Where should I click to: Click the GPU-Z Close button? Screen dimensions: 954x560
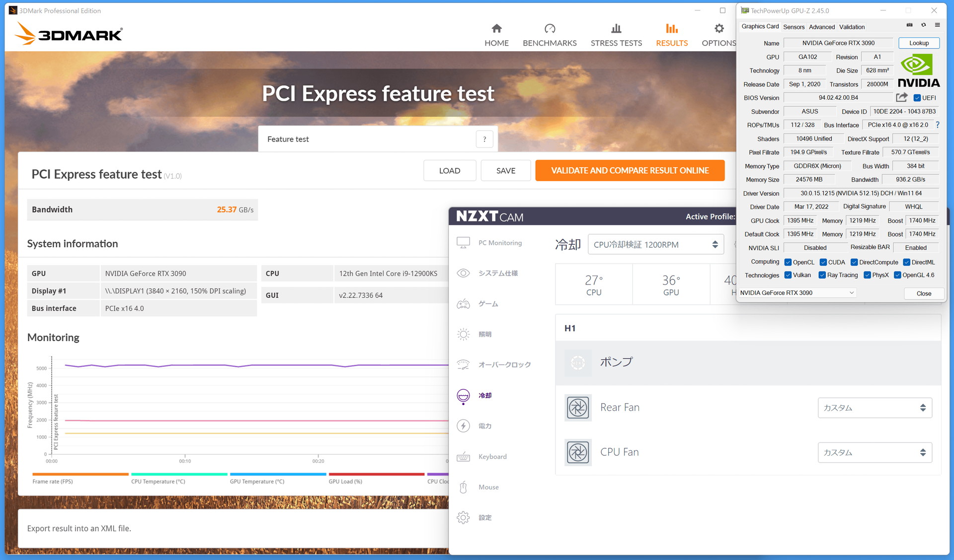924,293
